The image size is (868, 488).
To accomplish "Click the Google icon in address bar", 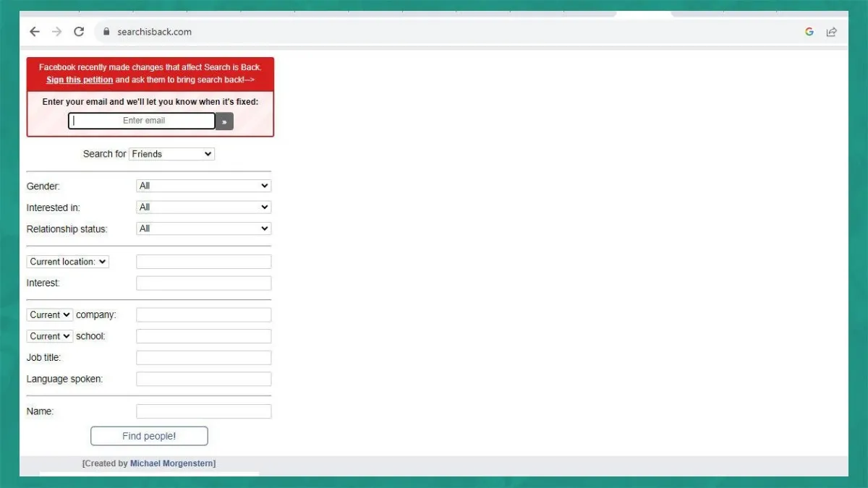I will tap(809, 32).
